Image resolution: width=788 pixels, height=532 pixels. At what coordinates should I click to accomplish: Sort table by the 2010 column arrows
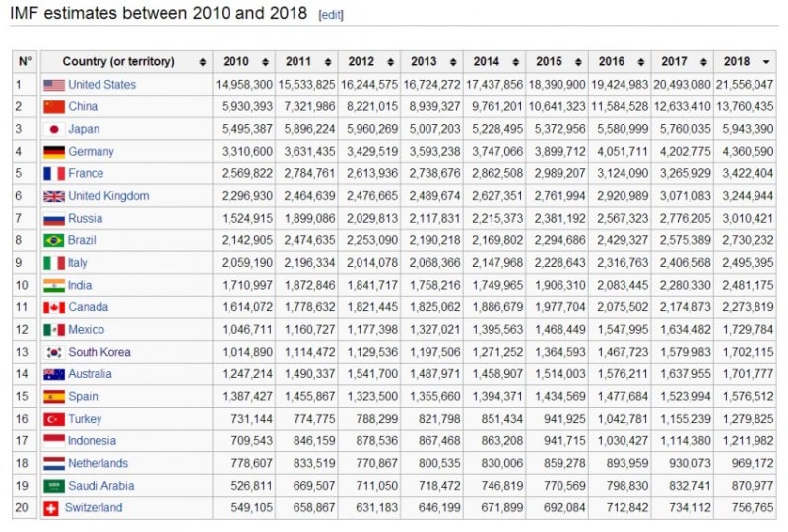pyautogui.click(x=265, y=62)
